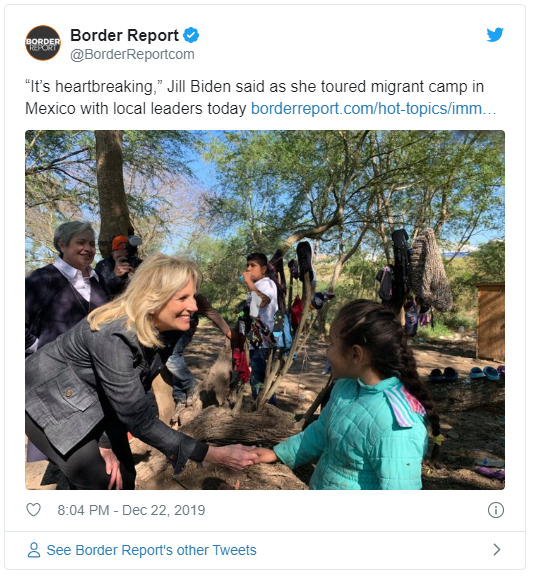Open the tweet info circle icon

(496, 510)
